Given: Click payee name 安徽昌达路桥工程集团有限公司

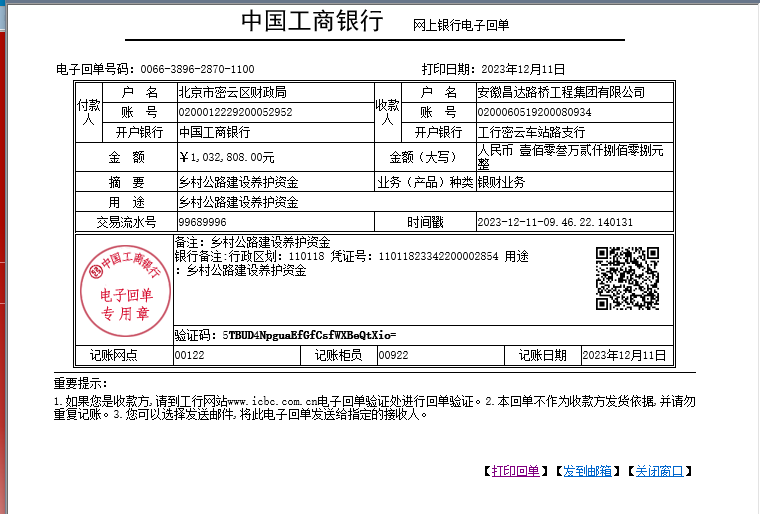Looking at the screenshot, I should point(560,92).
